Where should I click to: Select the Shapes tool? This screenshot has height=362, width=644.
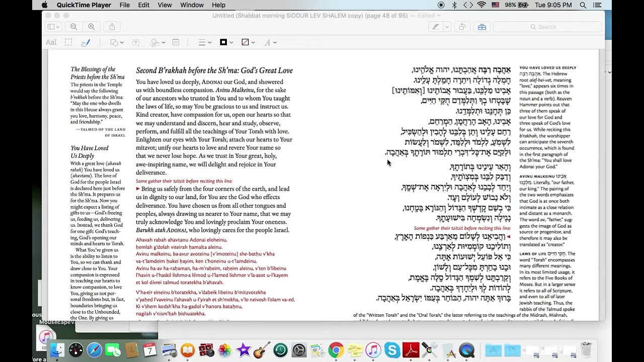click(x=117, y=43)
